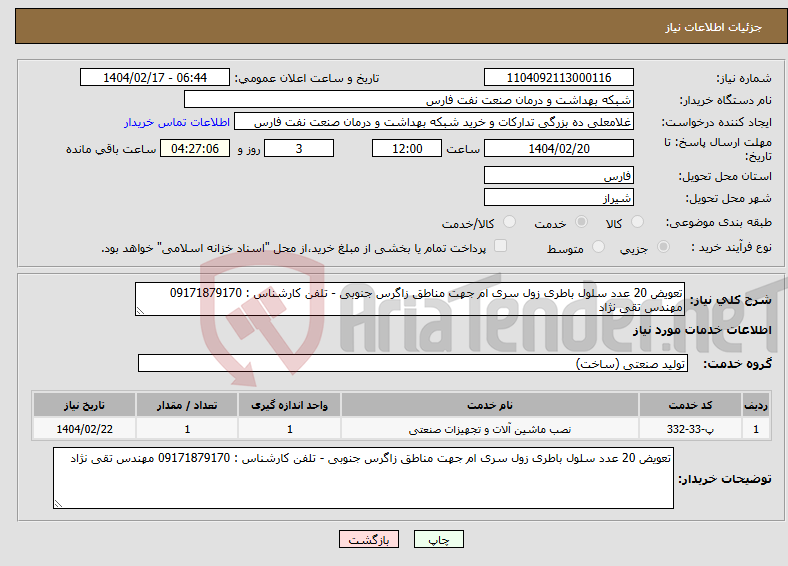Click the نام خدمت column header

click(489, 405)
